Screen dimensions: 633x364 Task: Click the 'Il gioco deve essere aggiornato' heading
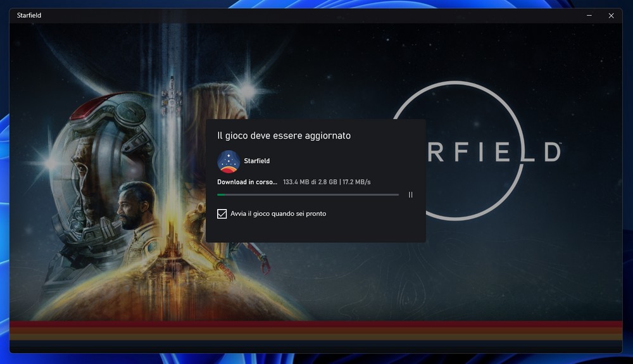pos(284,135)
